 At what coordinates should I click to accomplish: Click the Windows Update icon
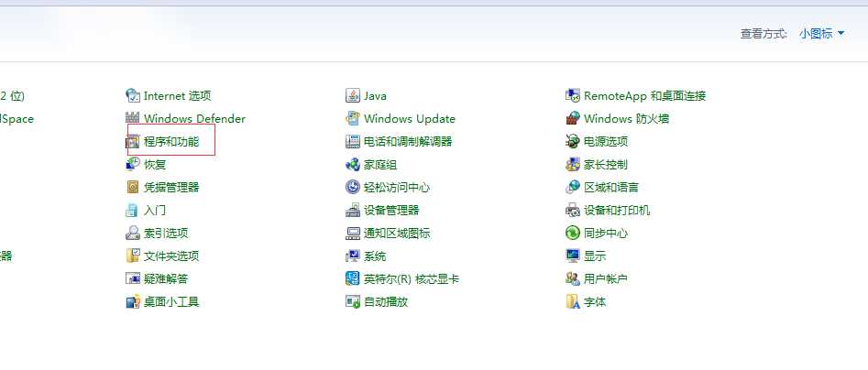click(x=353, y=118)
